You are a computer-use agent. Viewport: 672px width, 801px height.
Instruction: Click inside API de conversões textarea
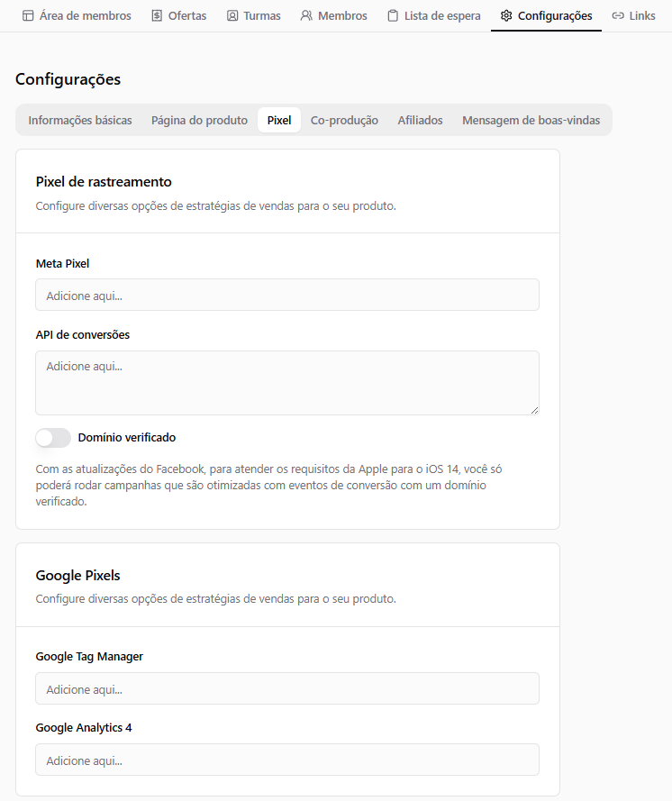287,383
